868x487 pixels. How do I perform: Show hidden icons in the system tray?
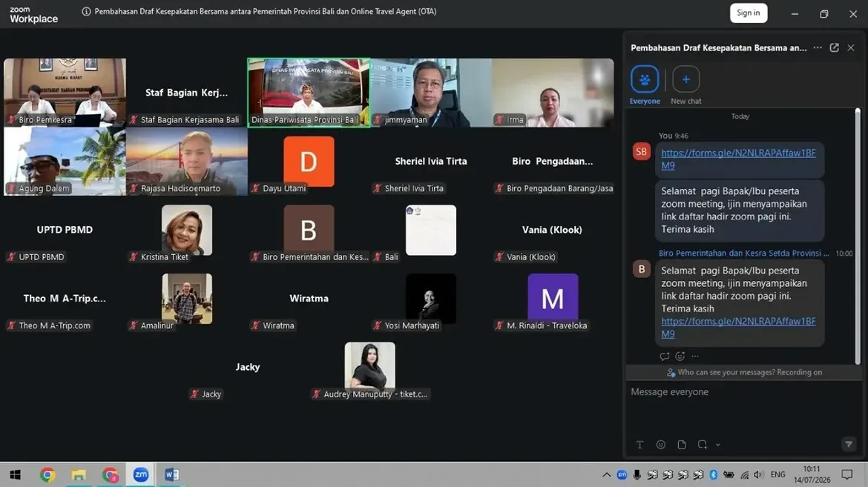click(607, 475)
